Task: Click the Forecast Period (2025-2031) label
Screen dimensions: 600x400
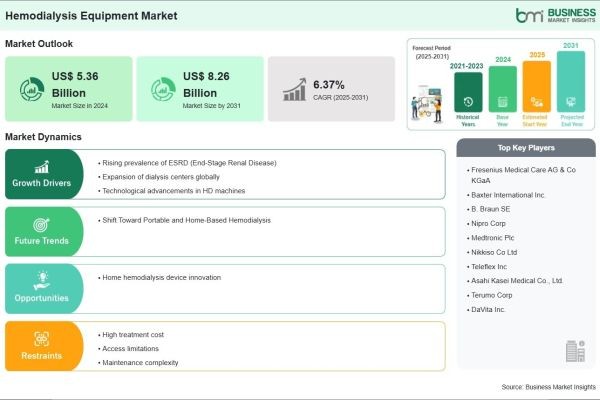Action: point(432,52)
